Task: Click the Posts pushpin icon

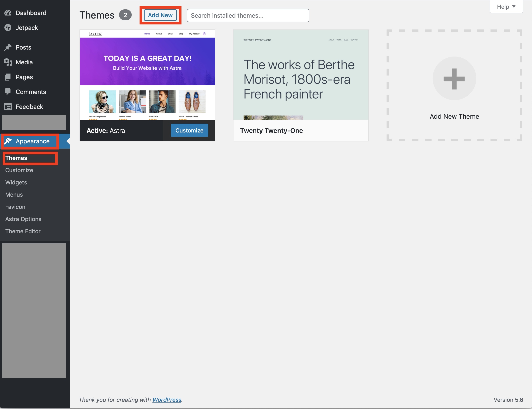Action: point(8,48)
